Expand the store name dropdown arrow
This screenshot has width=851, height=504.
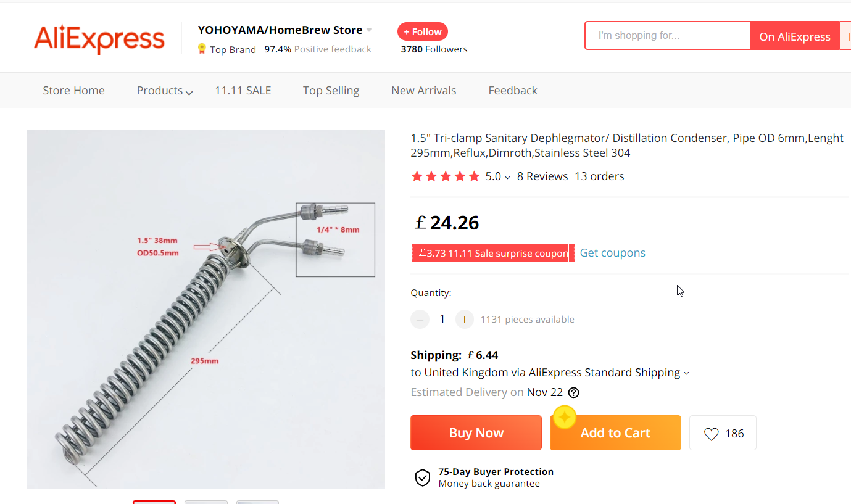click(x=369, y=30)
